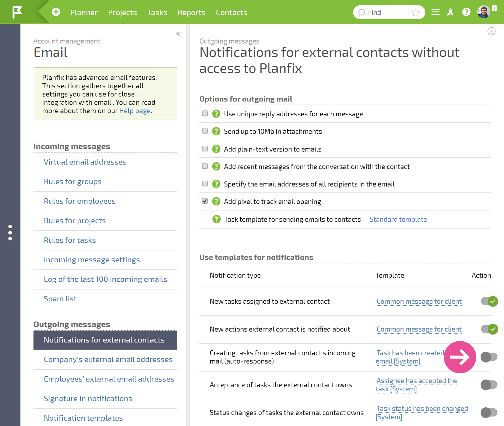Click the star favorites icon in search
Image resolution: width=504 pixels, height=426 pixels.
[416, 12]
